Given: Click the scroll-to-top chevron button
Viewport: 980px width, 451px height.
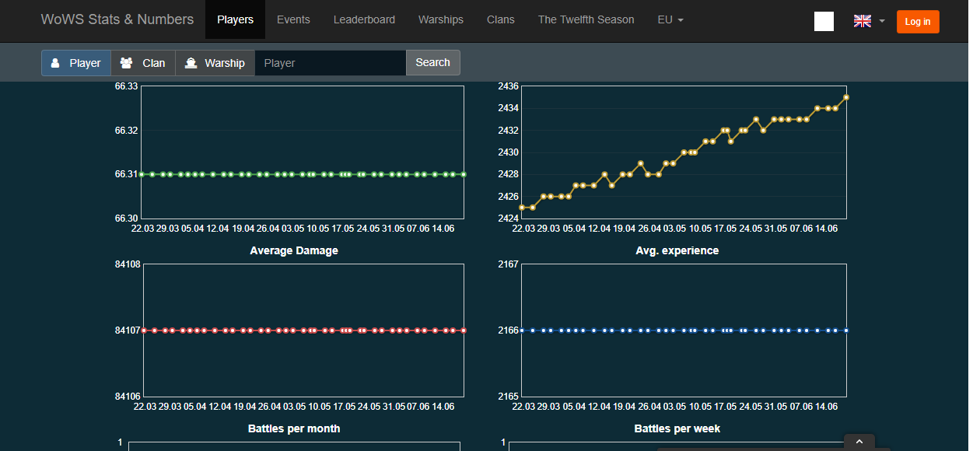Looking at the screenshot, I should click(x=859, y=442).
